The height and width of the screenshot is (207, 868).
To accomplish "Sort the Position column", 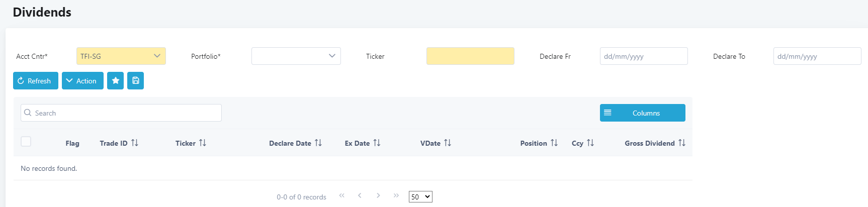I will point(554,143).
